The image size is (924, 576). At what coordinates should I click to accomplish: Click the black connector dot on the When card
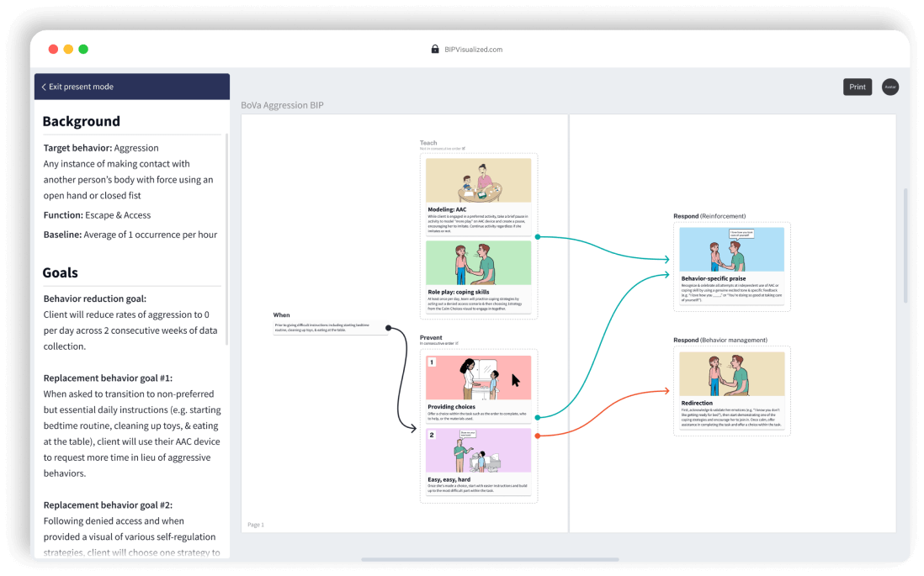[387, 326]
